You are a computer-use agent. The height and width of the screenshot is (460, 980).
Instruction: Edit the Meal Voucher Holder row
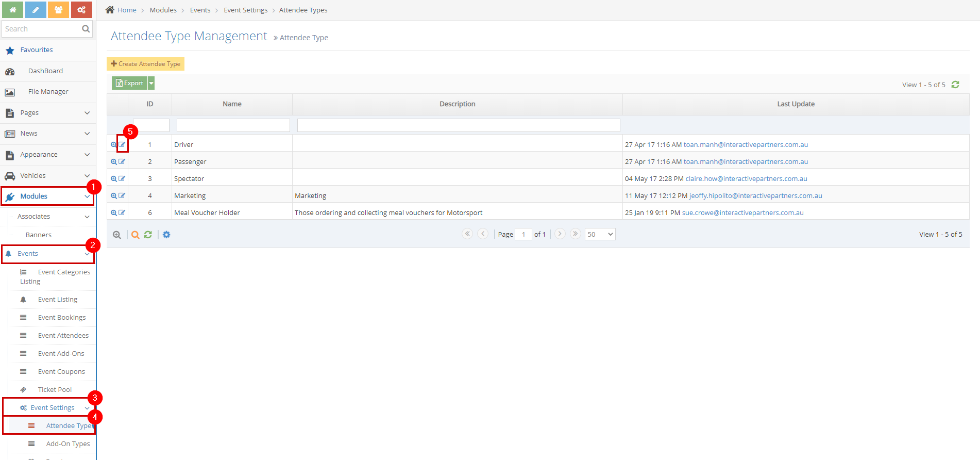122,212
